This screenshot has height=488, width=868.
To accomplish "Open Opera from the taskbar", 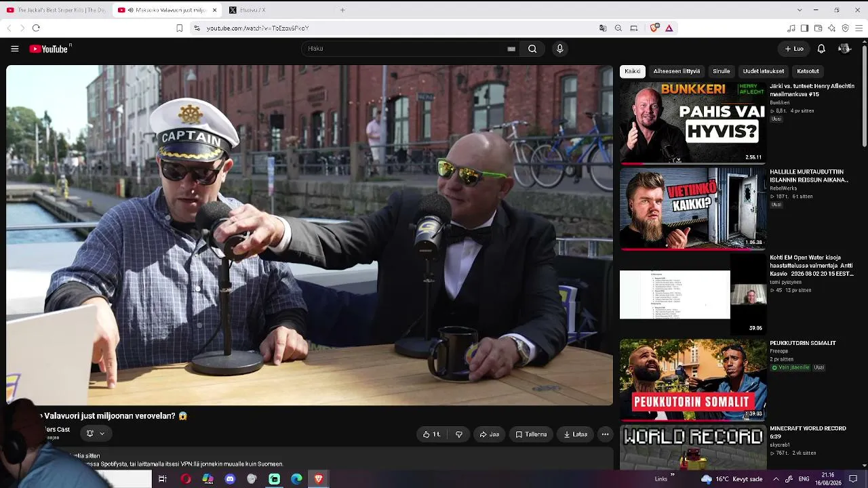I will click(186, 479).
